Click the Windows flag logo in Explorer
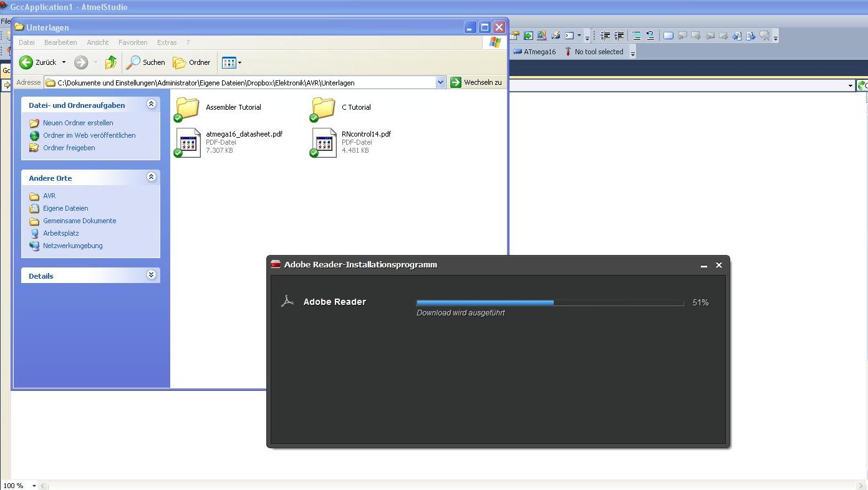The height and width of the screenshot is (490, 868). (x=495, y=42)
